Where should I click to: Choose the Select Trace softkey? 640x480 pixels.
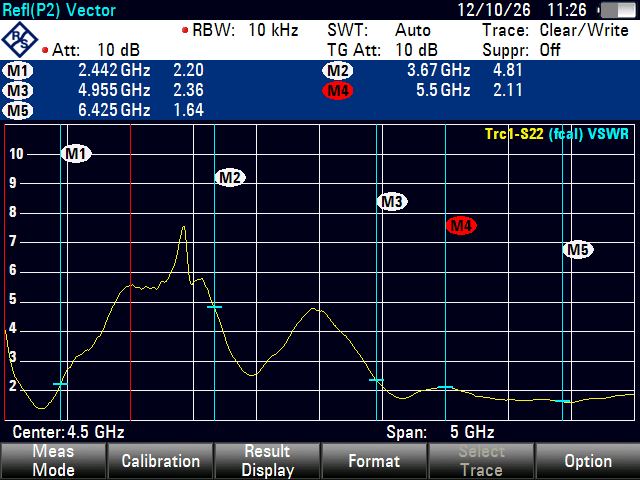click(x=481, y=461)
